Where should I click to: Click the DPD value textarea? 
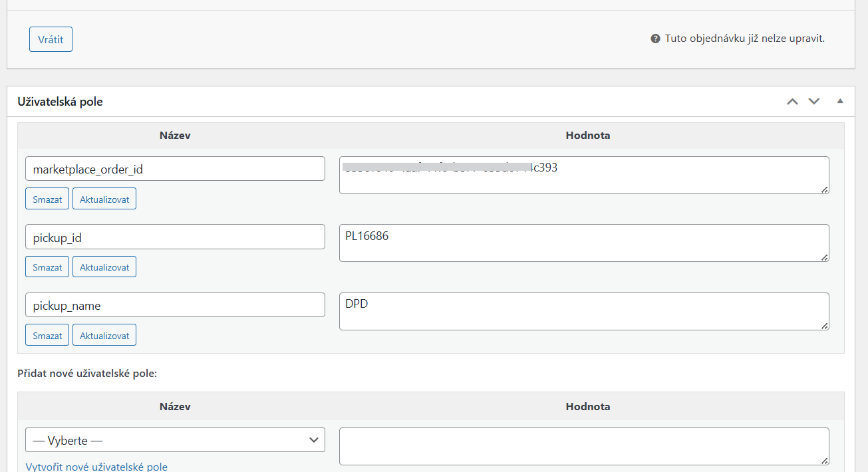(583, 311)
